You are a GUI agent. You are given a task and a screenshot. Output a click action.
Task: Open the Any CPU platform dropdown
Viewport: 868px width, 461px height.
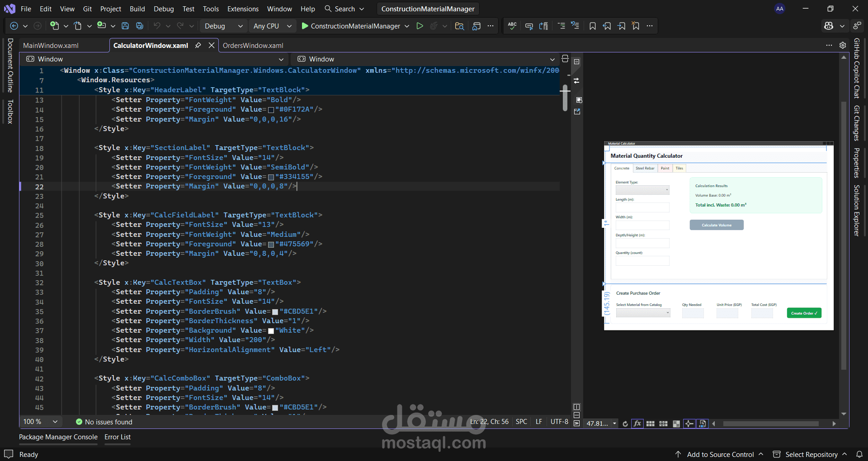(272, 26)
